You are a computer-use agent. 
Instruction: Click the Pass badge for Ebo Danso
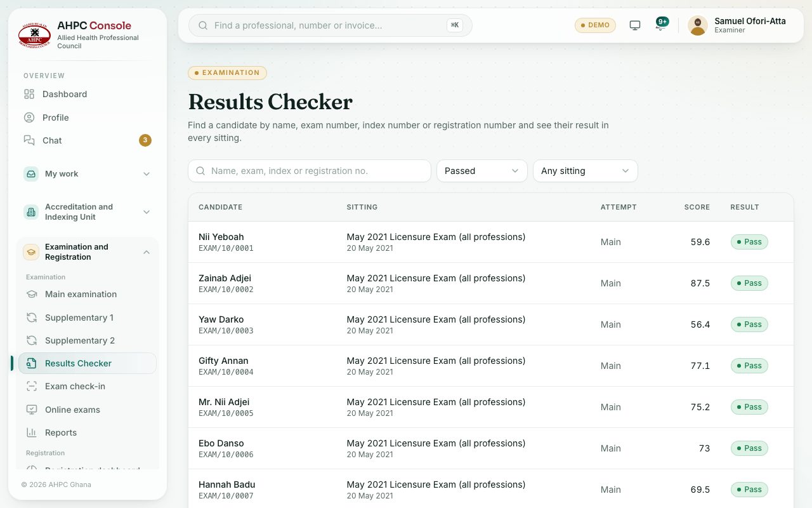[749, 448]
